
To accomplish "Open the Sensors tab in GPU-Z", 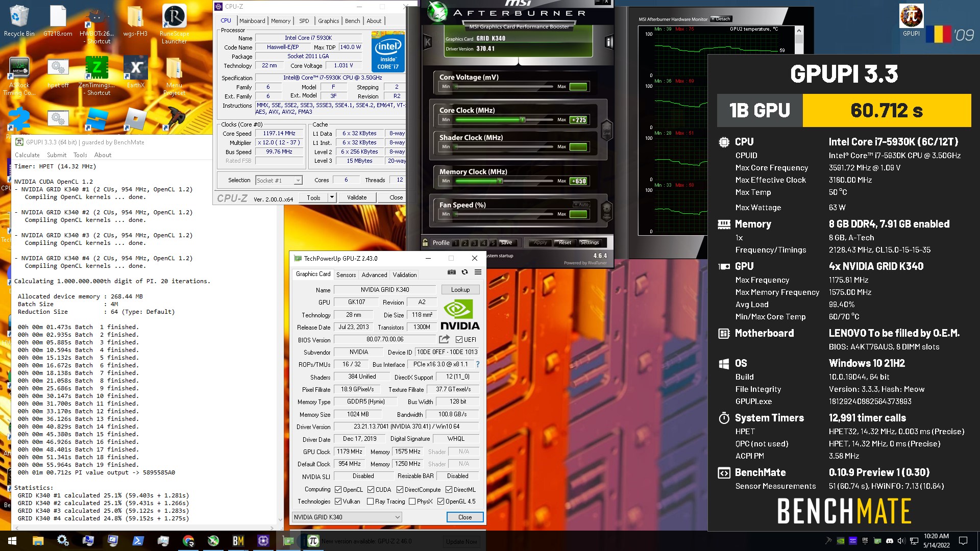I will pyautogui.click(x=346, y=274).
